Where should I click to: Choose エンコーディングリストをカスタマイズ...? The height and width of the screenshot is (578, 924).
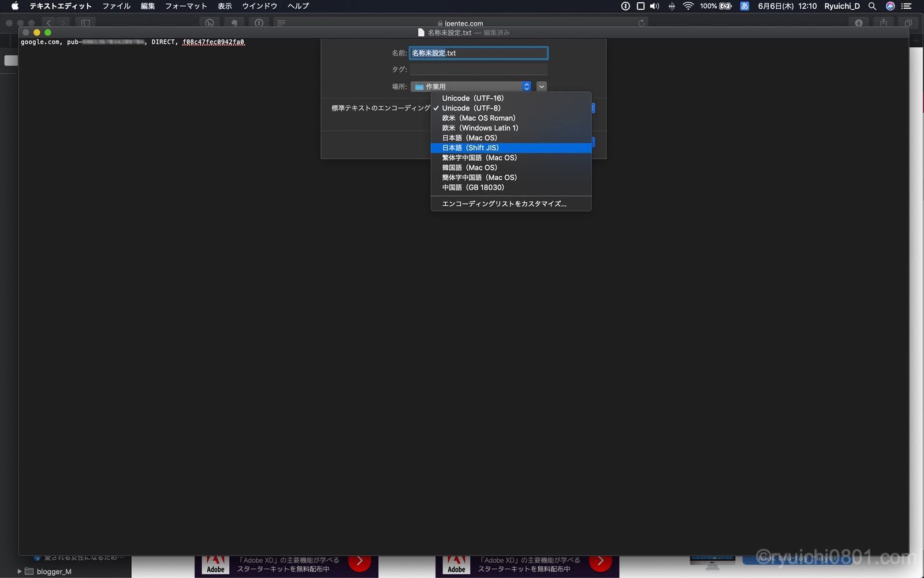511,204
